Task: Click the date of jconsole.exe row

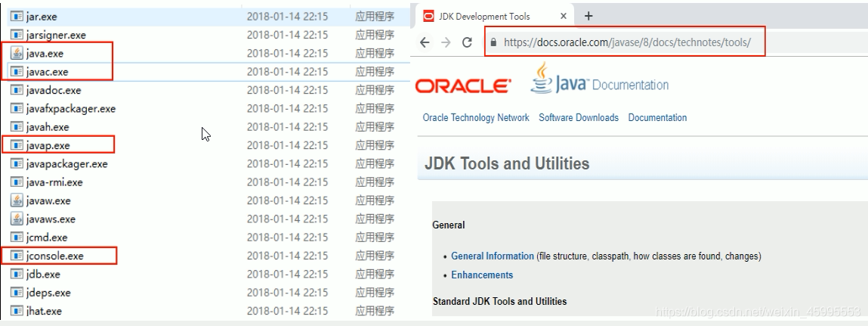Action: pos(287,256)
